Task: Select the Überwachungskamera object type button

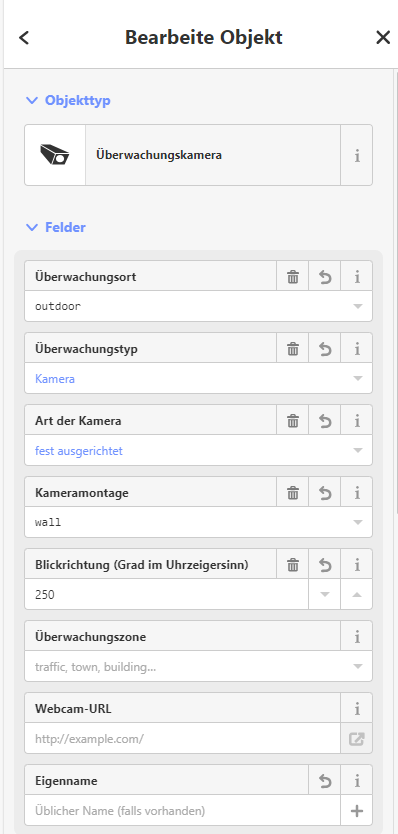Action: (x=183, y=155)
